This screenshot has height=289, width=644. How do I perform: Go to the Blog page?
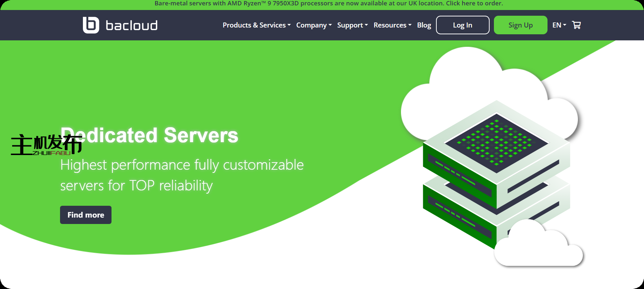tap(424, 25)
